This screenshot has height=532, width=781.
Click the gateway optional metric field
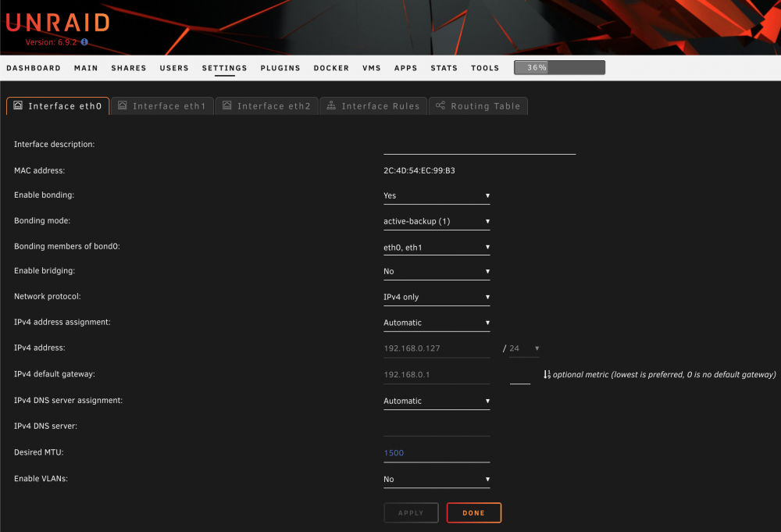pos(520,375)
